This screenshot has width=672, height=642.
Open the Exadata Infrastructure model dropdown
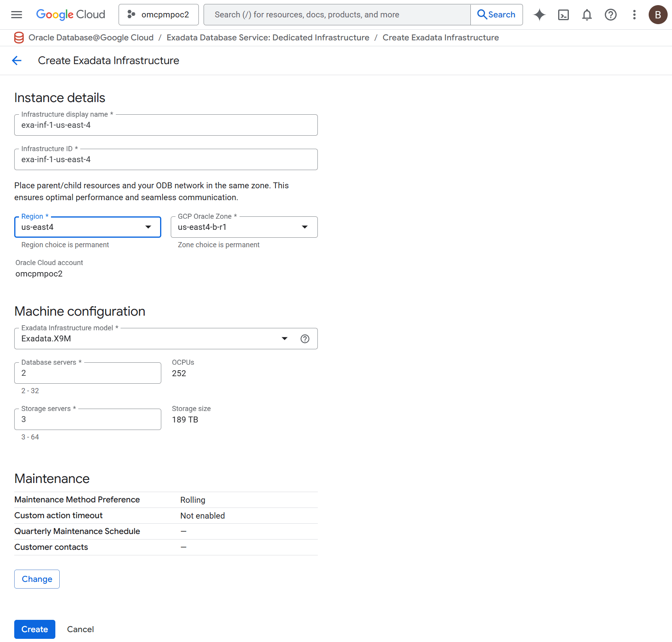click(284, 339)
